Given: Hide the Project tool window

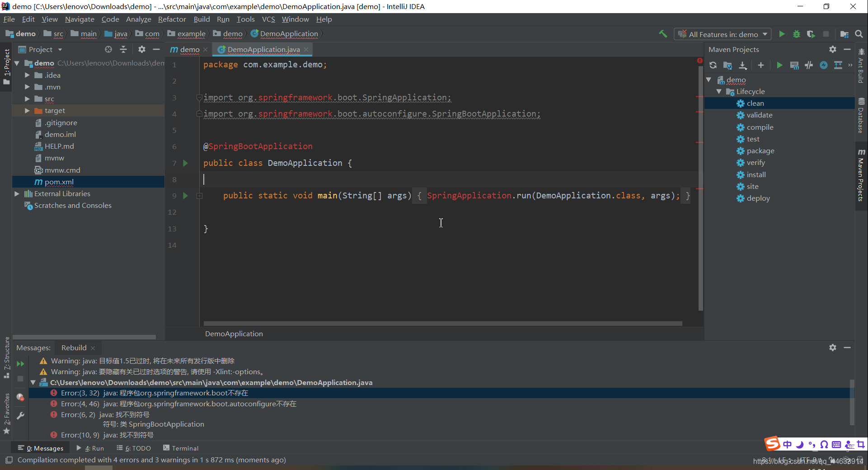Looking at the screenshot, I should tap(156, 49).
